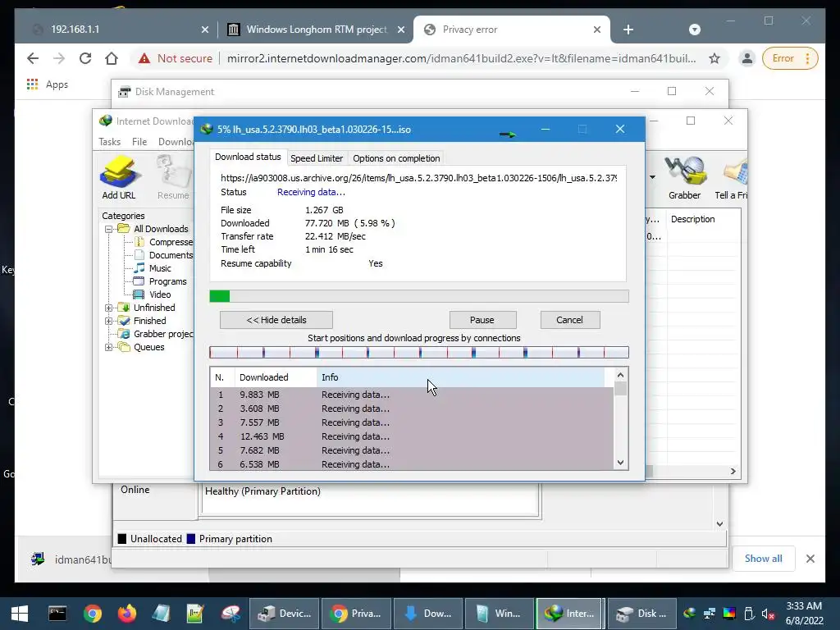Image resolution: width=840 pixels, height=630 pixels.
Task: Collapse the All Downloads tree node
Action: click(109, 230)
